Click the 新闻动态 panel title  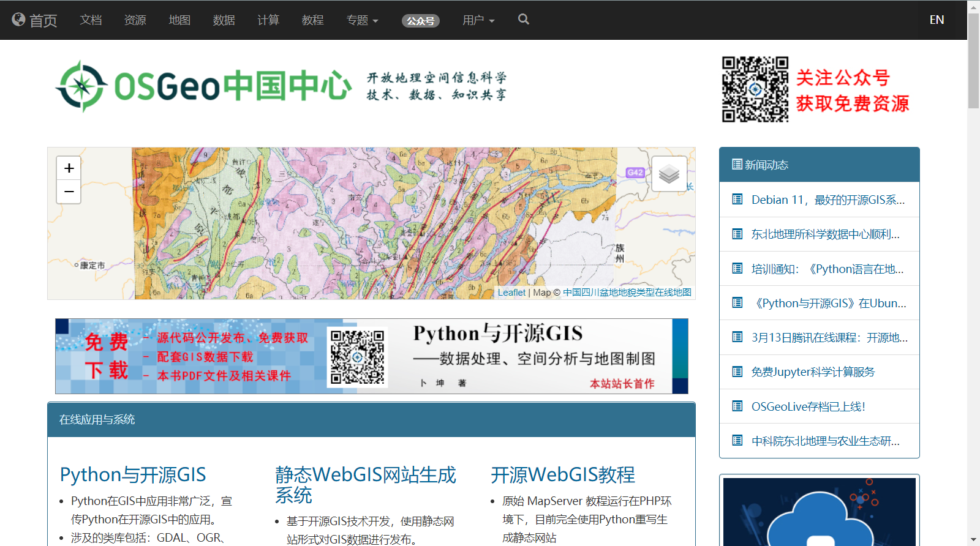point(766,165)
